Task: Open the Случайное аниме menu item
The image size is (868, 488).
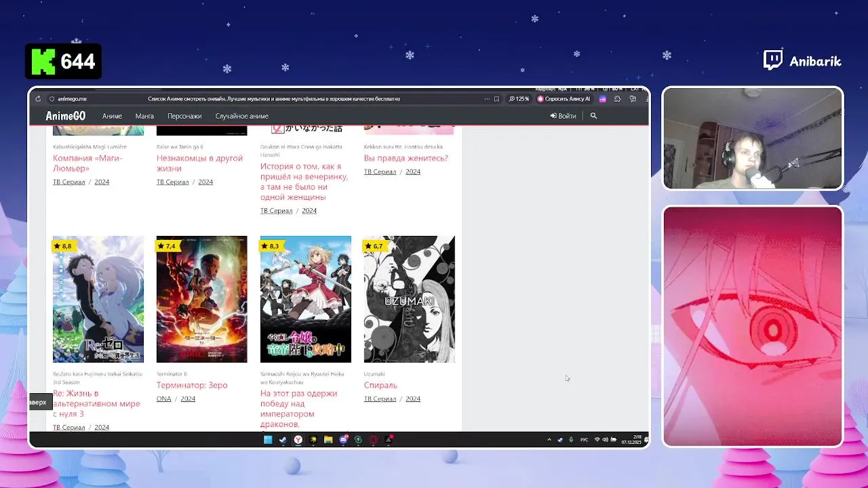Action: tap(242, 116)
